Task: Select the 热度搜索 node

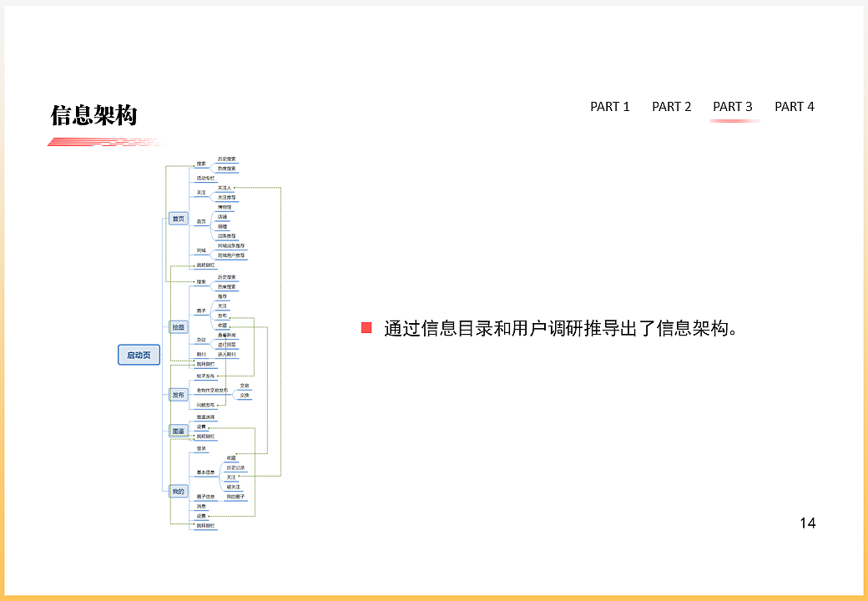Action: pyautogui.click(x=225, y=168)
